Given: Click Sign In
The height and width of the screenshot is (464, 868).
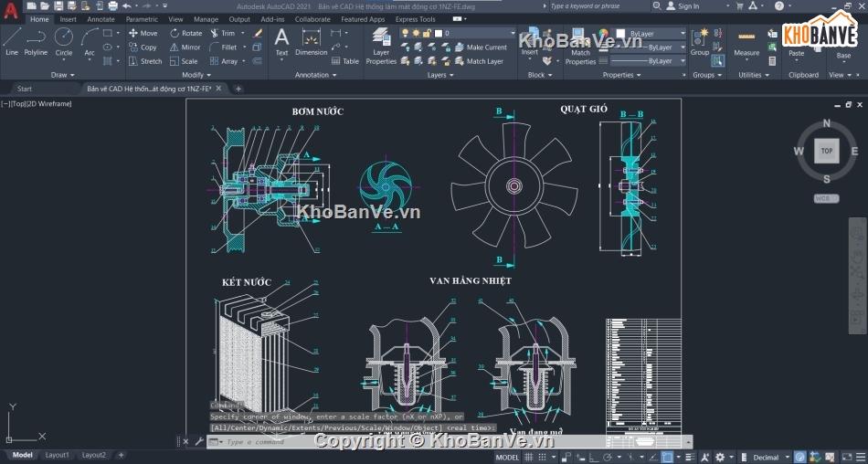Looking at the screenshot, I should click(683, 5).
